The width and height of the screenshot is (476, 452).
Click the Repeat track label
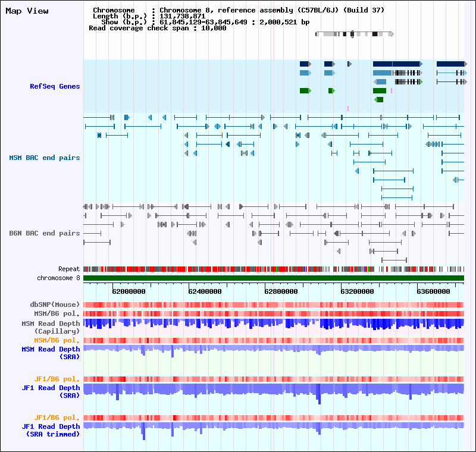pyautogui.click(x=69, y=269)
